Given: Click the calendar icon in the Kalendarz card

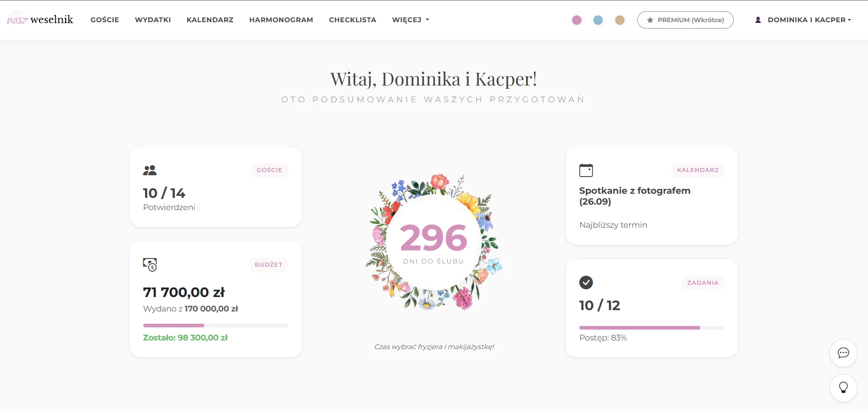Looking at the screenshot, I should 586,170.
